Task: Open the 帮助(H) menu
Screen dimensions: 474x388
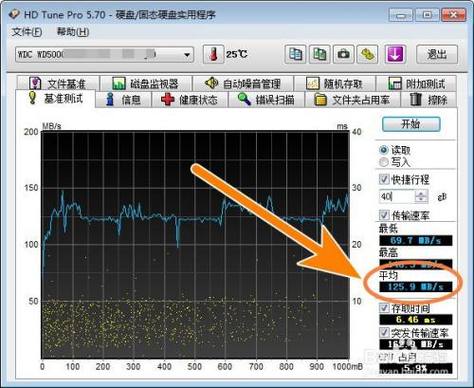Action: pos(73,32)
